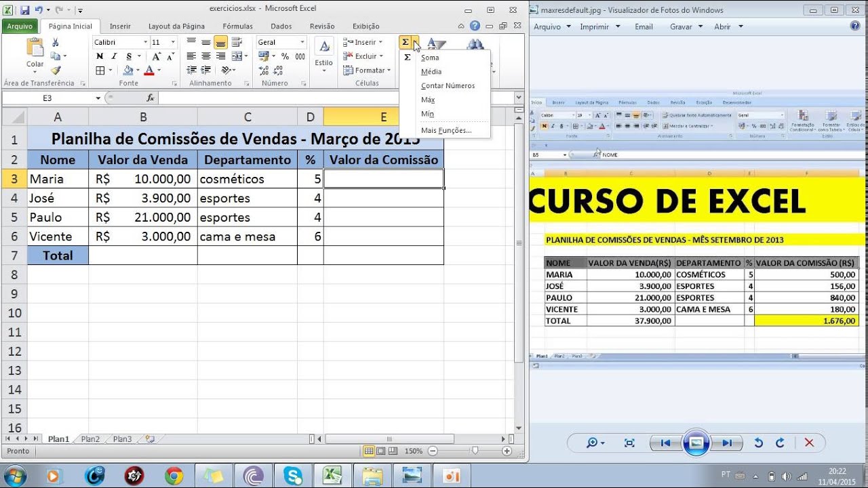Open the Chrome icon in the taskbar
This screenshot has height=488, width=868.
(174, 476)
